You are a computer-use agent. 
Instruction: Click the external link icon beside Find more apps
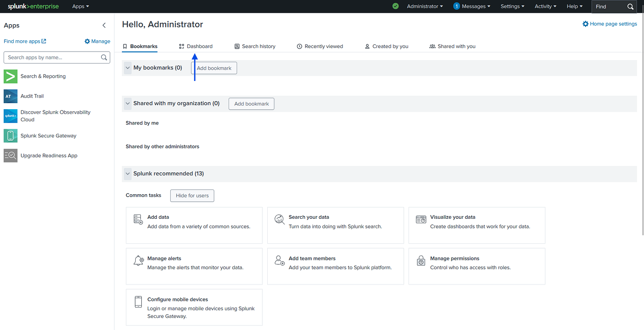tap(44, 41)
